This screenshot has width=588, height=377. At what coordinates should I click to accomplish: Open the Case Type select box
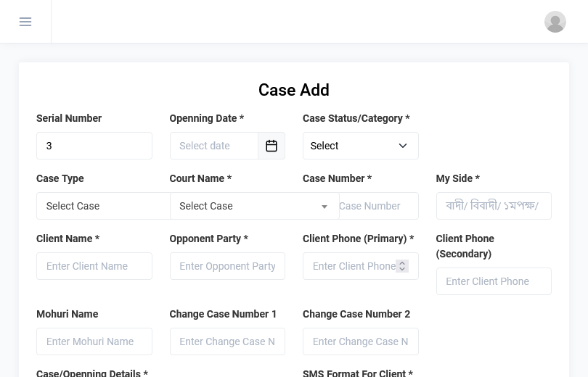click(102, 206)
